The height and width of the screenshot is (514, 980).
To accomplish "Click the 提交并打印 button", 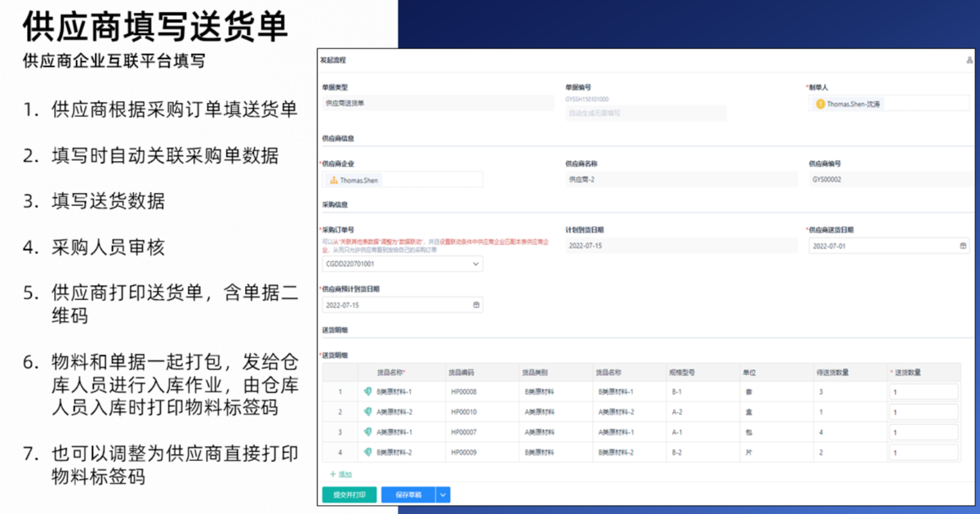I will point(350,494).
